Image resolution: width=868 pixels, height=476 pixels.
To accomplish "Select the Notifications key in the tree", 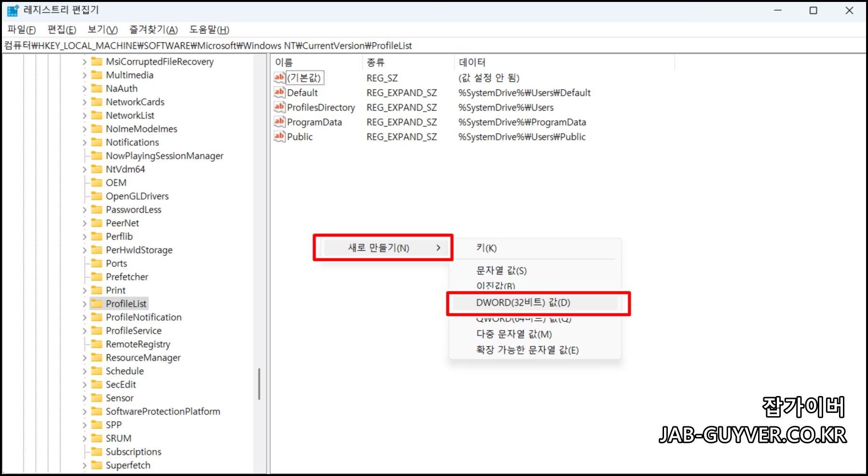I will pos(132,142).
